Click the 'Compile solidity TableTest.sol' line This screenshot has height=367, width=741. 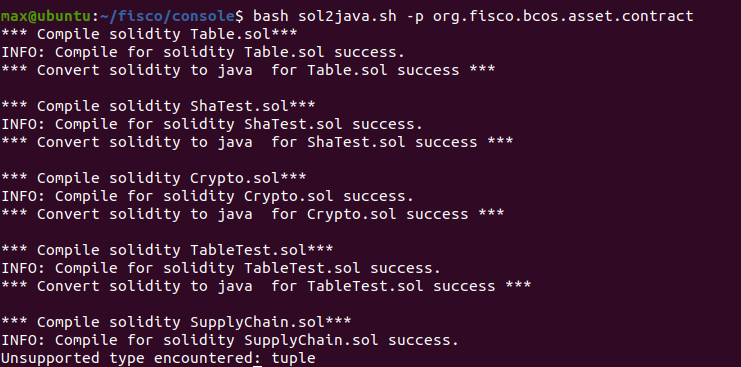click(167, 249)
